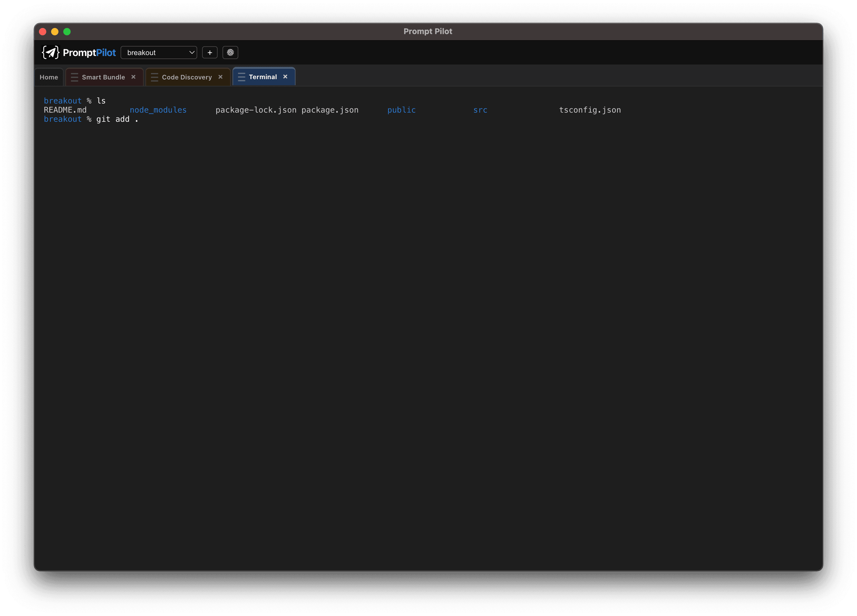This screenshot has height=616, width=857.
Task: Switch to the Smart Bundle tab
Action: (103, 77)
